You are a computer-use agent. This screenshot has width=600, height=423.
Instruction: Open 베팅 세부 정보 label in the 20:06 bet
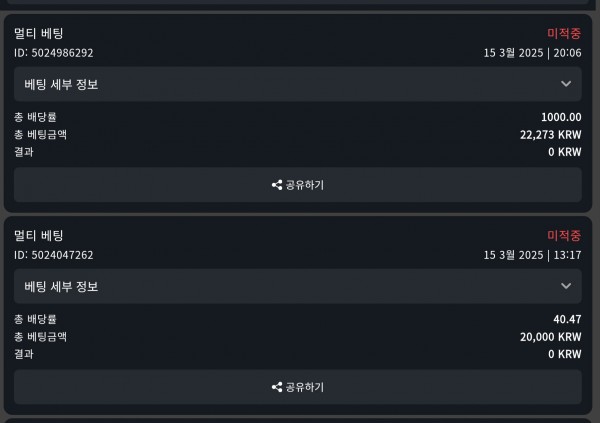61,84
